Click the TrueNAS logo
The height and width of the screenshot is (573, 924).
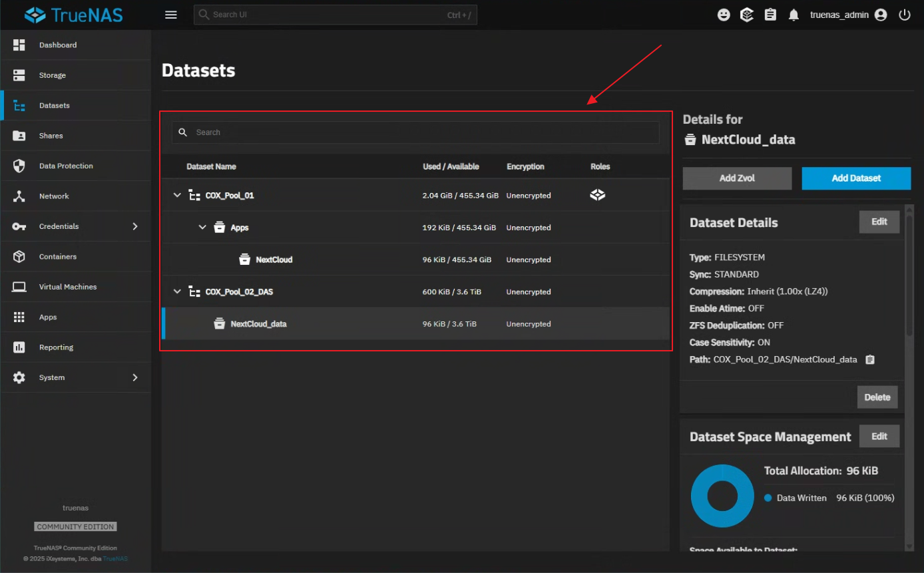pyautogui.click(x=74, y=15)
